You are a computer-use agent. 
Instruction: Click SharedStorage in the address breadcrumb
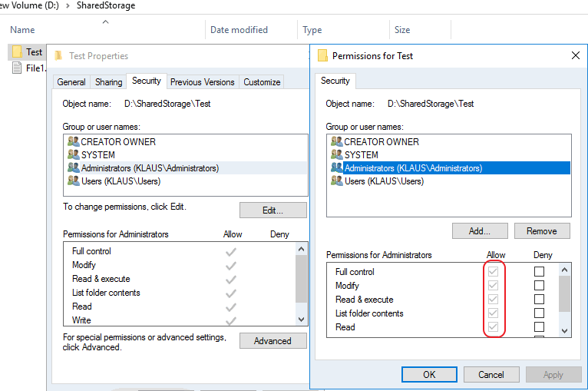click(106, 5)
